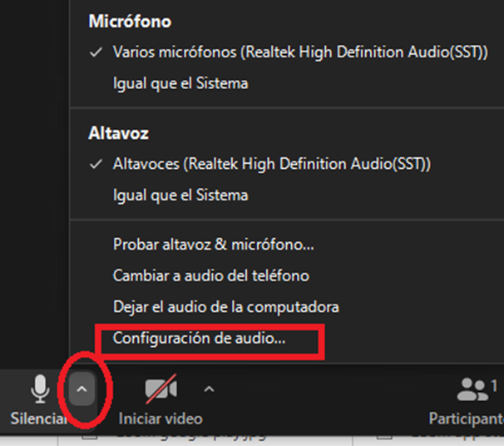Click the Micrófono section heading
The image size is (504, 446).
pos(130,22)
